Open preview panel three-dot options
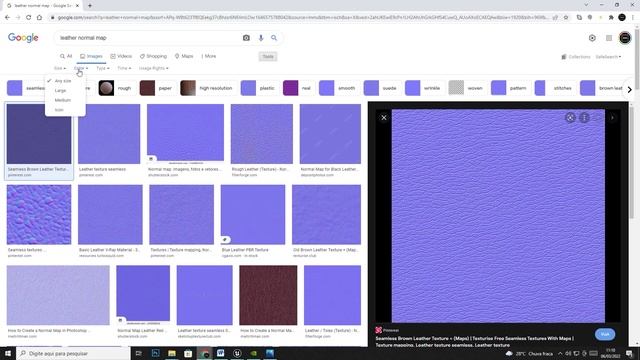 point(584,118)
